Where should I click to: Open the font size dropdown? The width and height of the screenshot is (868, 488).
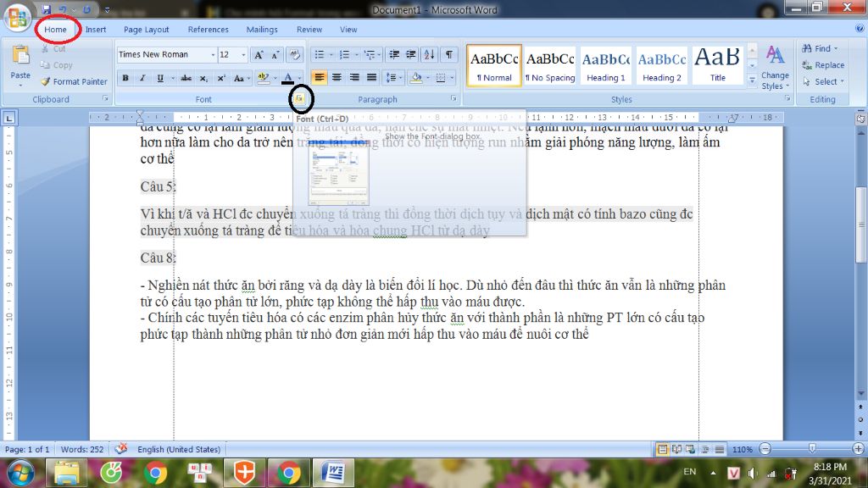pyautogui.click(x=243, y=55)
